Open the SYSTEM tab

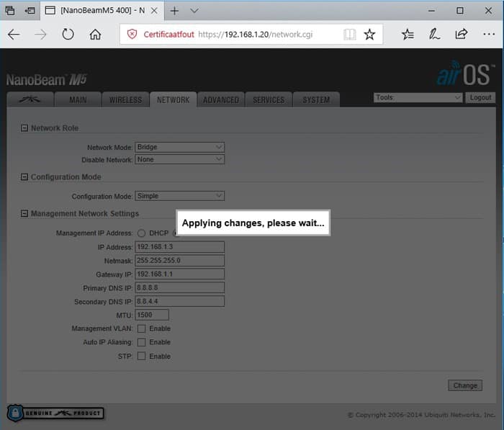click(316, 99)
